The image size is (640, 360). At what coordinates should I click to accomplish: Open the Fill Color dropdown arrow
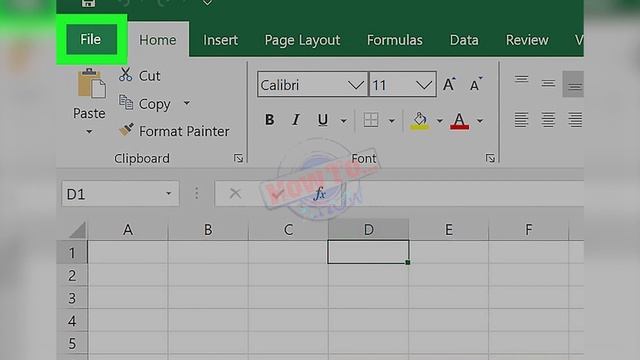(x=440, y=121)
